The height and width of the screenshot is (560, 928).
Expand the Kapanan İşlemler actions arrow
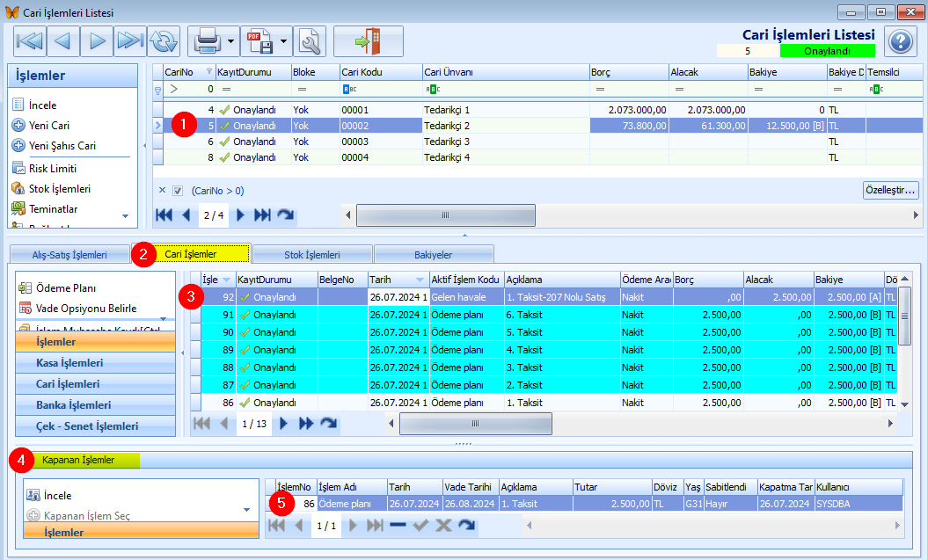coord(247,510)
